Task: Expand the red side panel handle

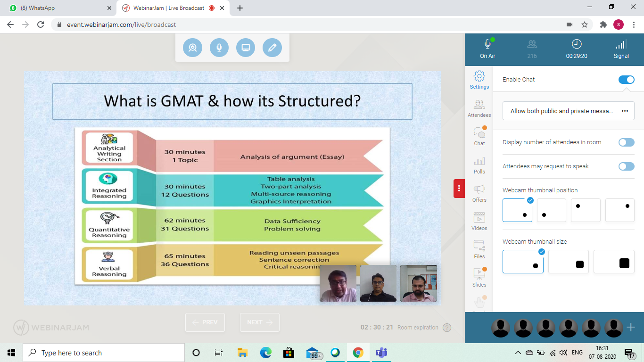Action: coord(459,189)
